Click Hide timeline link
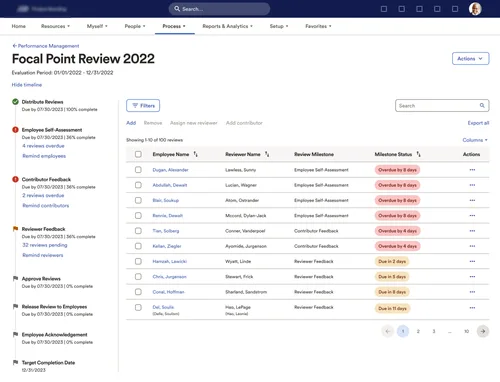Image resolution: width=500 pixels, height=382 pixels. (x=27, y=85)
